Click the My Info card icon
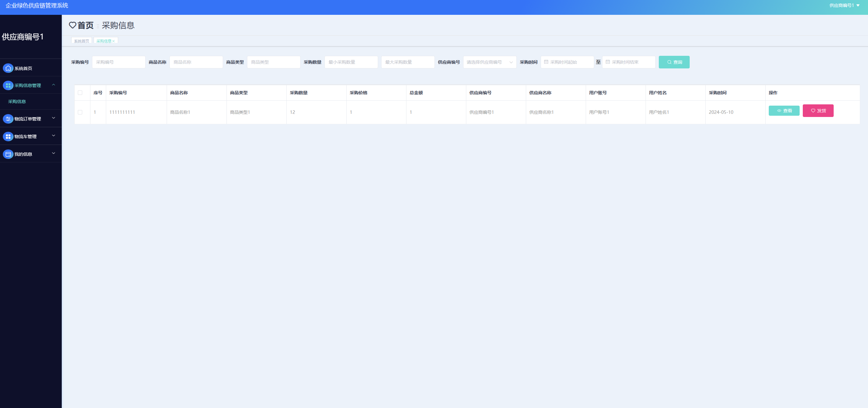 pyautogui.click(x=8, y=154)
